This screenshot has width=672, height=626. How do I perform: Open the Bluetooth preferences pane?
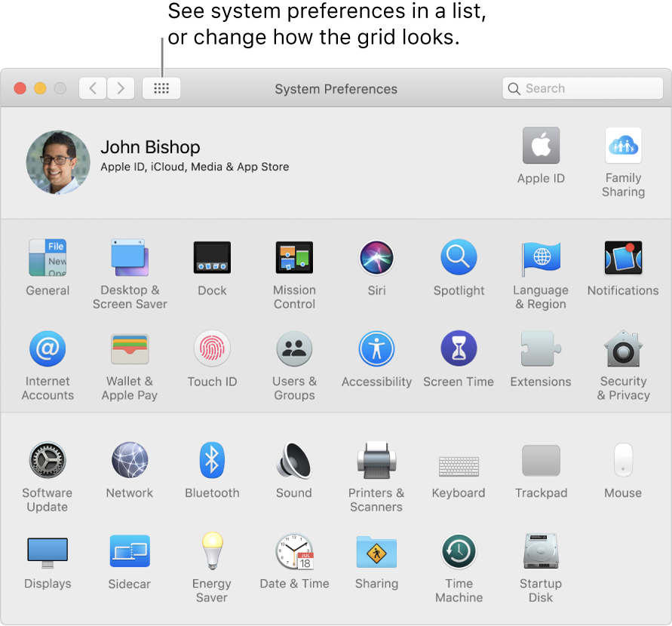click(x=212, y=460)
